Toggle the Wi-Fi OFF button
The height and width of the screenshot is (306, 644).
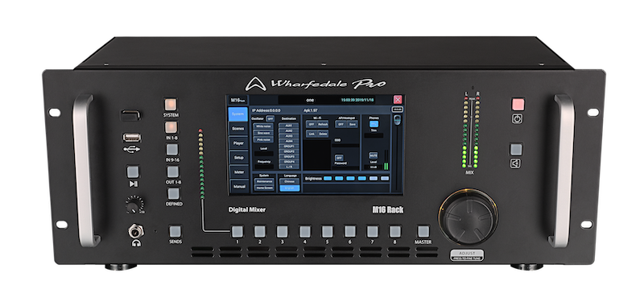[311, 124]
